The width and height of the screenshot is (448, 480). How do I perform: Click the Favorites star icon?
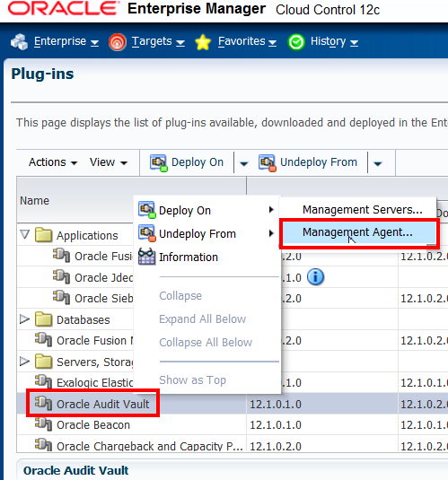coord(203,42)
